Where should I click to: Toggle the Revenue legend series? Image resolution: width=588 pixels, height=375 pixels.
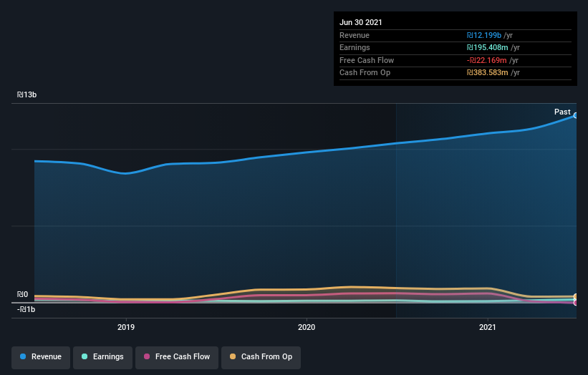41,357
